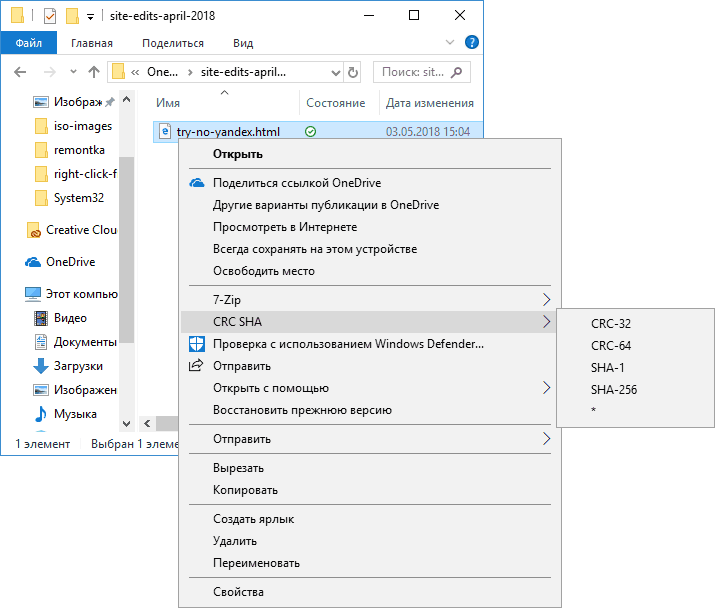Open the address bar history dropdown

(336, 73)
